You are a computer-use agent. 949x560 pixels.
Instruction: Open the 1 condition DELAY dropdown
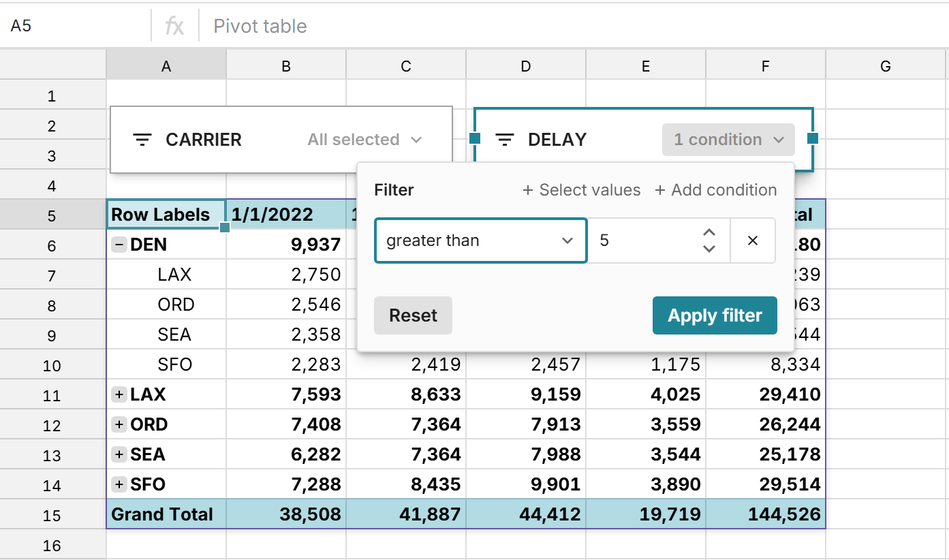728,140
